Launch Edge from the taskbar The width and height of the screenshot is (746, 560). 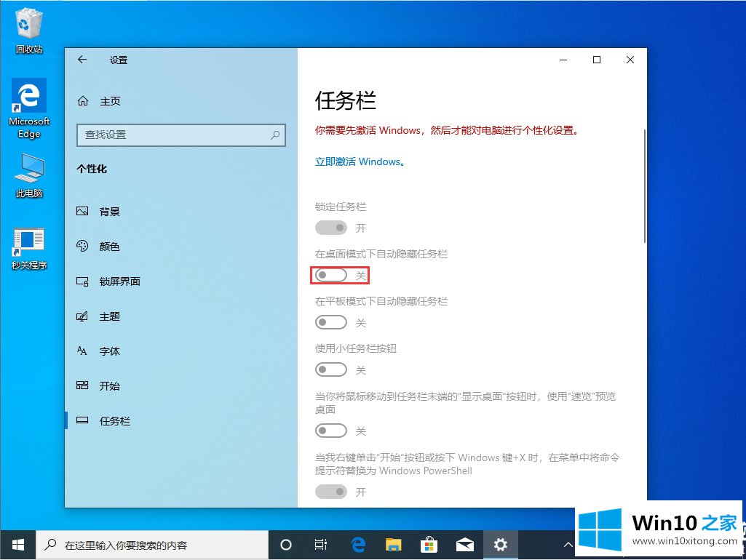(x=358, y=545)
